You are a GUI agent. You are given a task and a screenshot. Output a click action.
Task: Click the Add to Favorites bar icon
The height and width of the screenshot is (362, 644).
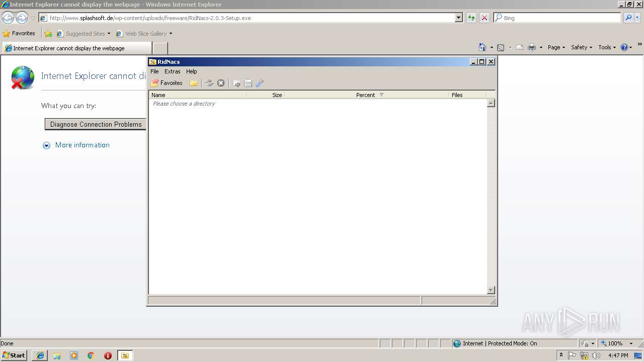tap(48, 34)
